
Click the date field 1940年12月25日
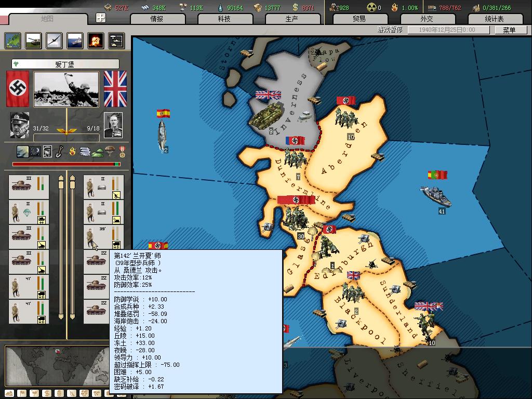tap(448, 30)
